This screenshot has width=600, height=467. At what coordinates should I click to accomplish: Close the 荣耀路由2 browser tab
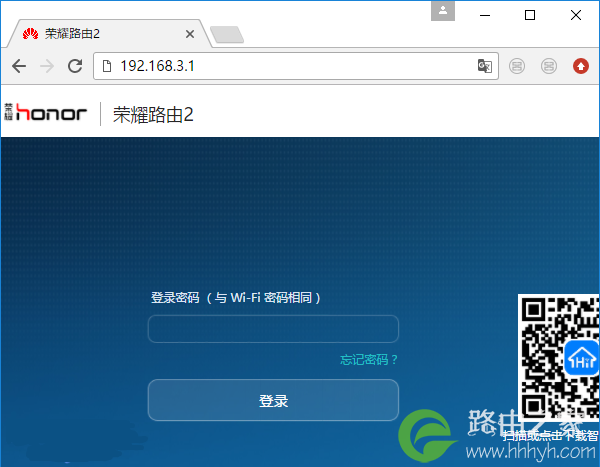pyautogui.click(x=190, y=34)
